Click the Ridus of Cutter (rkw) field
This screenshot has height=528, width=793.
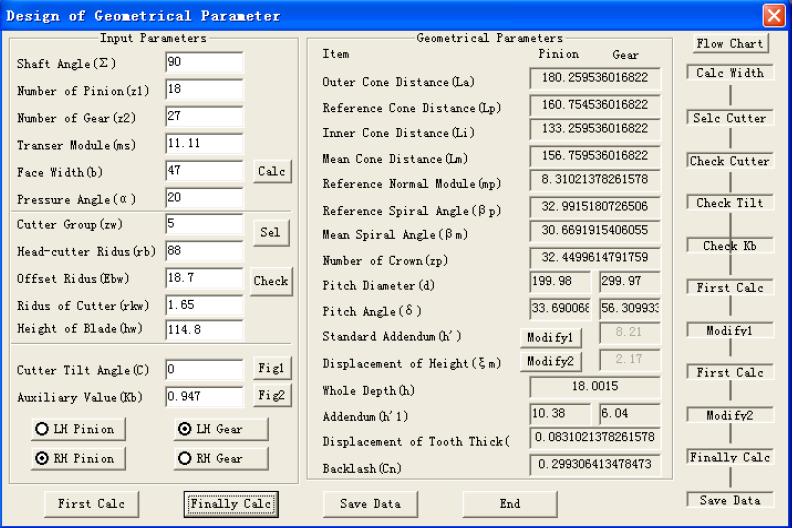tap(204, 305)
